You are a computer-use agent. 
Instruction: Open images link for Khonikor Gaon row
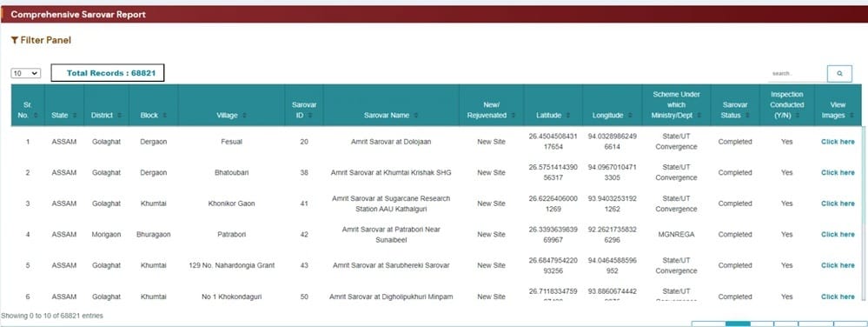[838, 204]
